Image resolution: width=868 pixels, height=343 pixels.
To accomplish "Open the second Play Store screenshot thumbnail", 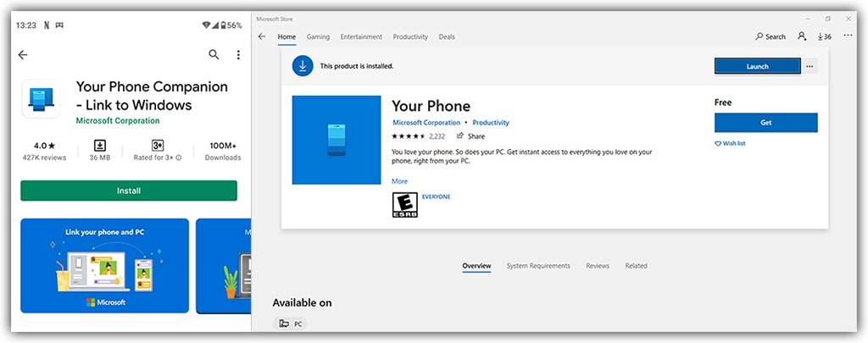I will [224, 266].
